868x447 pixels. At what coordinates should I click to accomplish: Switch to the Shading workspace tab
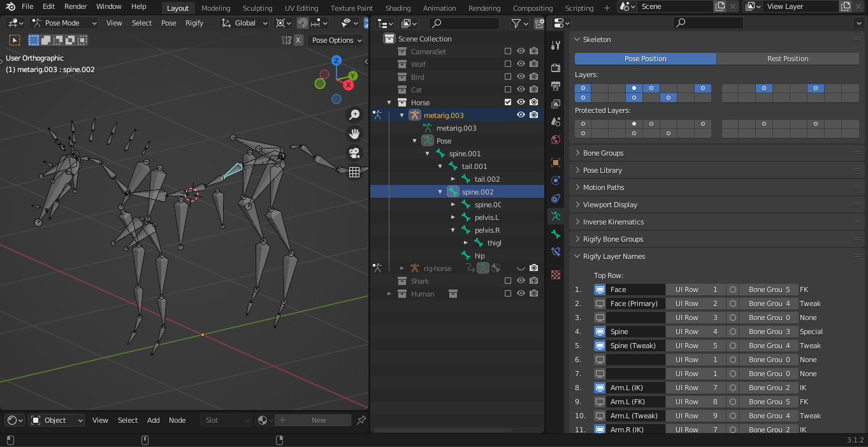(x=398, y=8)
